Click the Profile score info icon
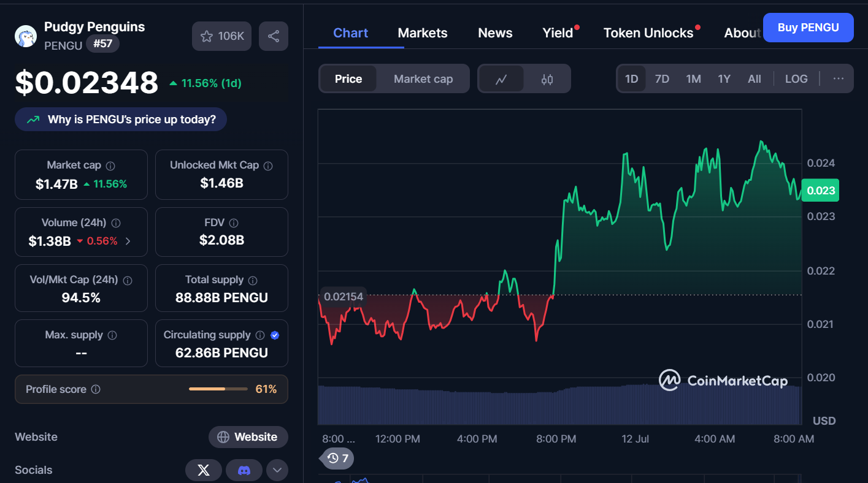The height and width of the screenshot is (483, 868). click(x=96, y=389)
